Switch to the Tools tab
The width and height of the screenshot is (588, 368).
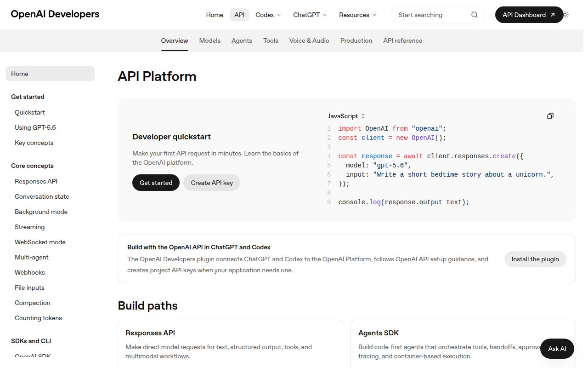271,40
